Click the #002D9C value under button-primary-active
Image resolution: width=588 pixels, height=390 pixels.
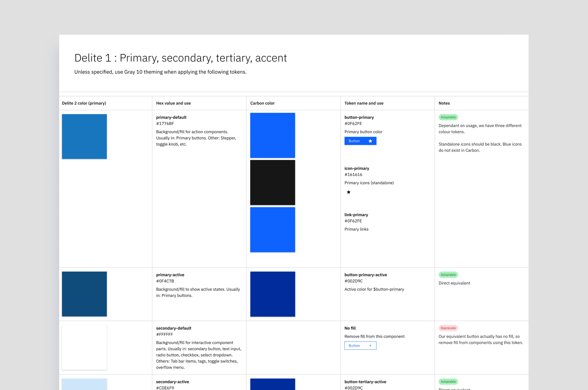click(x=354, y=281)
